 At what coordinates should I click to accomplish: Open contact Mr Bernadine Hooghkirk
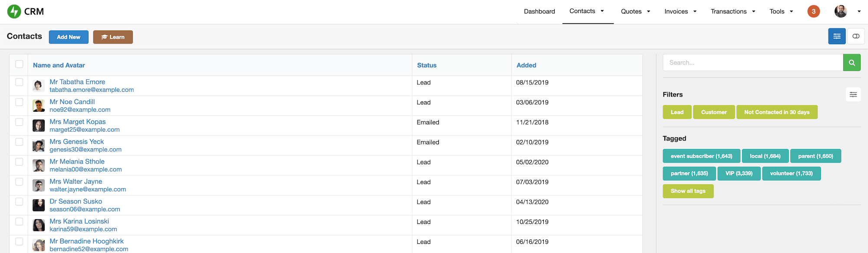pos(87,241)
